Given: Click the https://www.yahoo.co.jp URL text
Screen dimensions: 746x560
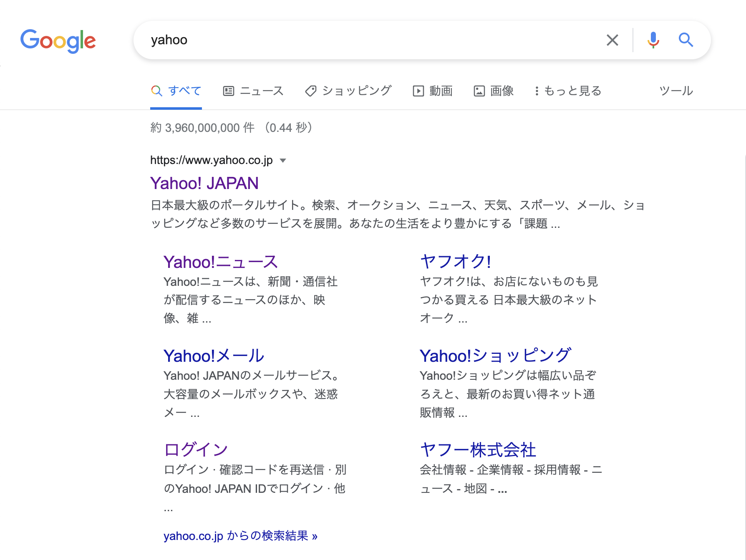Looking at the screenshot, I should [212, 160].
